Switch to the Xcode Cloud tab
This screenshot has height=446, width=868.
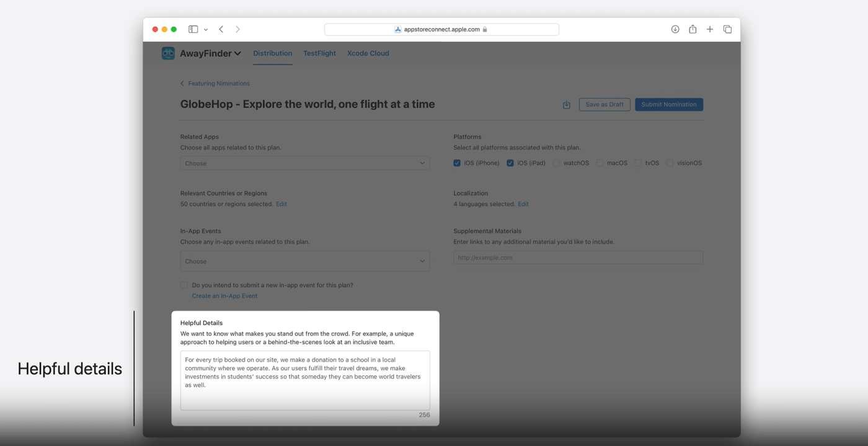368,53
